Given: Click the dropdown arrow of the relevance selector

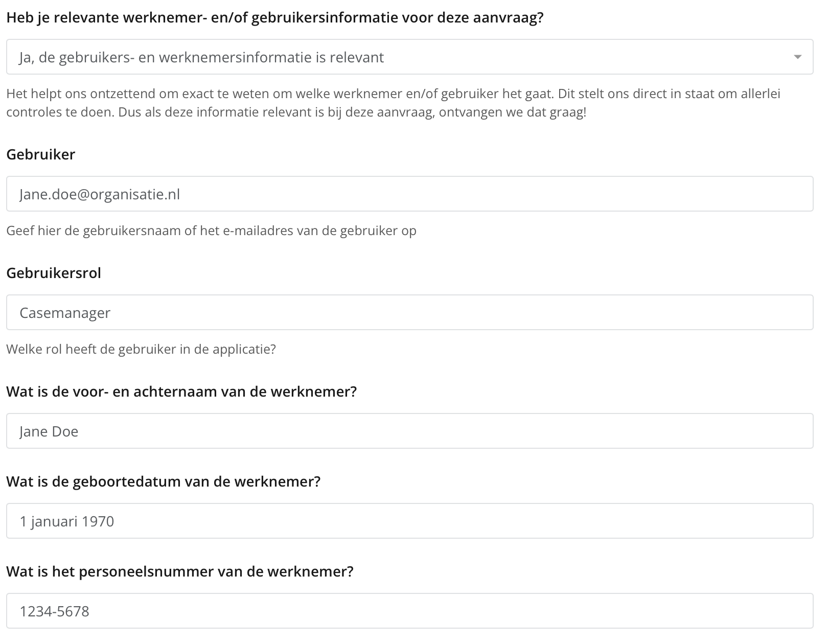Looking at the screenshot, I should pyautogui.click(x=797, y=57).
